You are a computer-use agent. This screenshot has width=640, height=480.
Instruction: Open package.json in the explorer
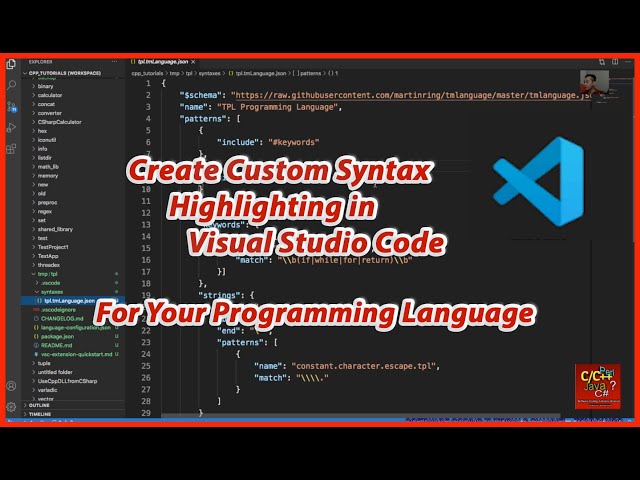tap(58, 336)
